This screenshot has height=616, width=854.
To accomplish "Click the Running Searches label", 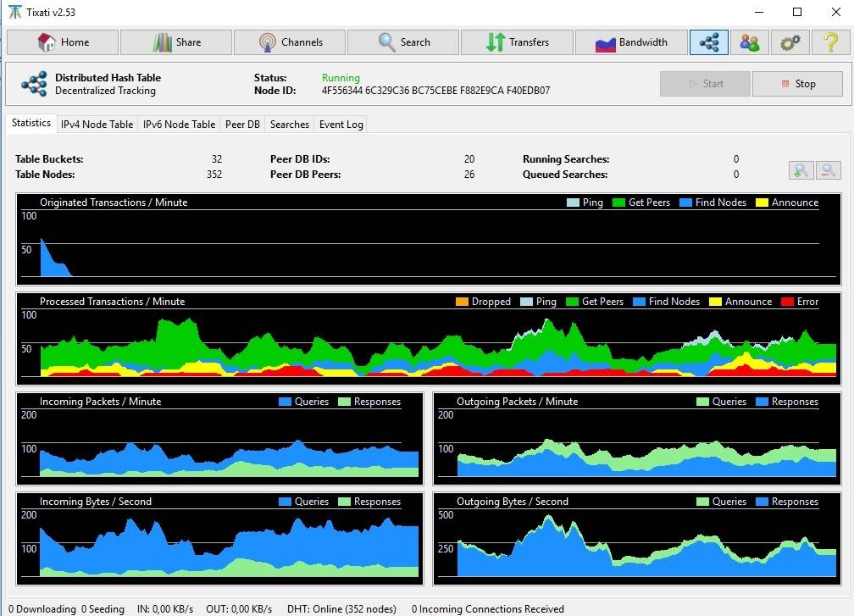I will pyautogui.click(x=566, y=159).
